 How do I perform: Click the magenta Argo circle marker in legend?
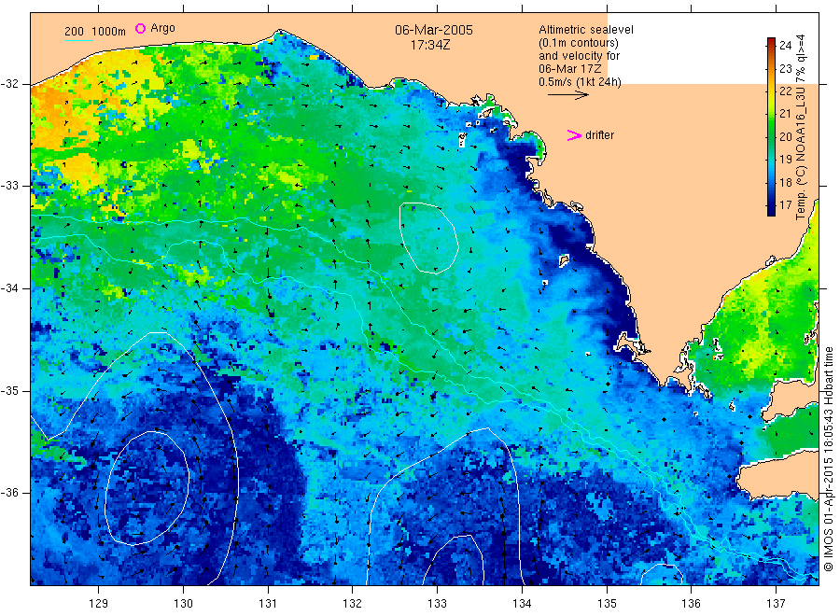[140, 28]
